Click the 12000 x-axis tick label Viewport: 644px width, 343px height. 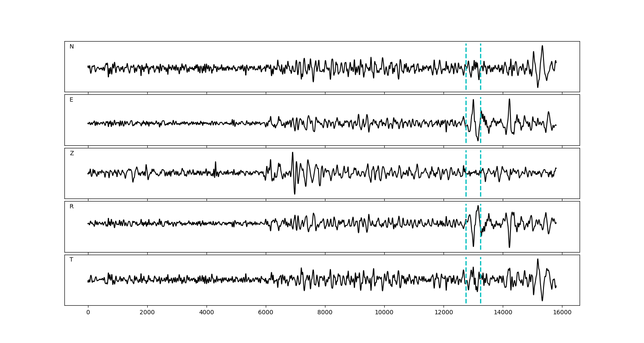point(444,313)
